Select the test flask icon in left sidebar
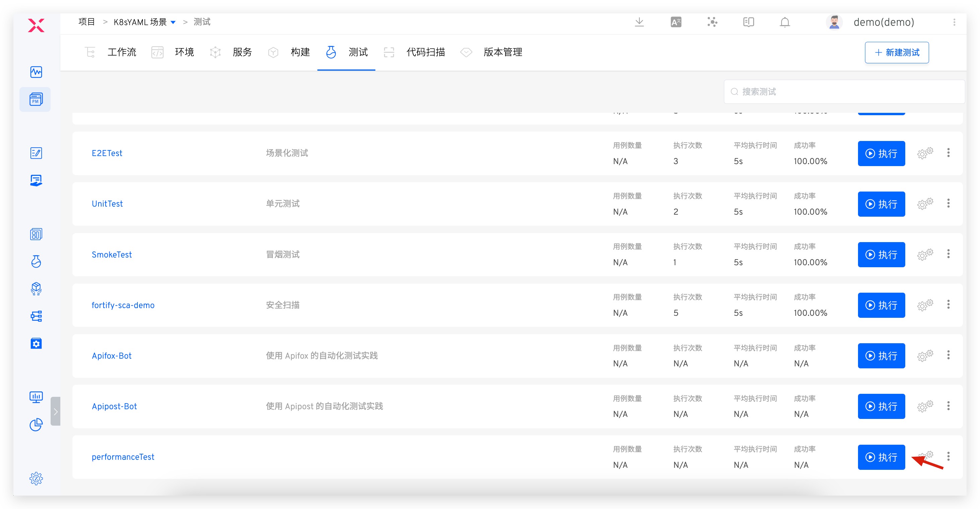 [36, 262]
